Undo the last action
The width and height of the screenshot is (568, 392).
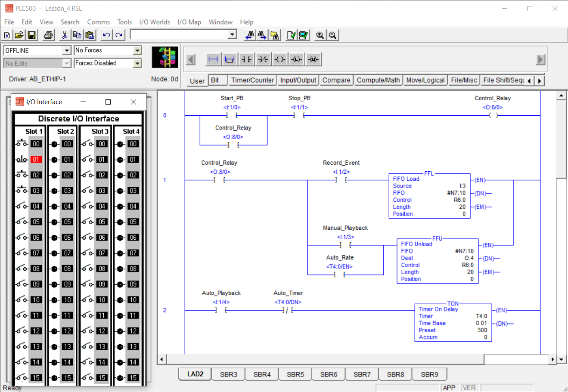point(106,35)
